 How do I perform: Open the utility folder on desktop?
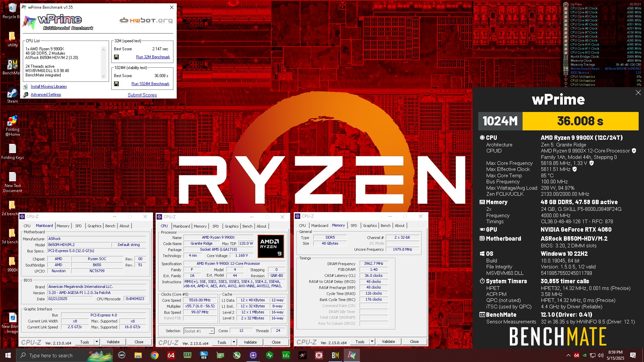12,39
